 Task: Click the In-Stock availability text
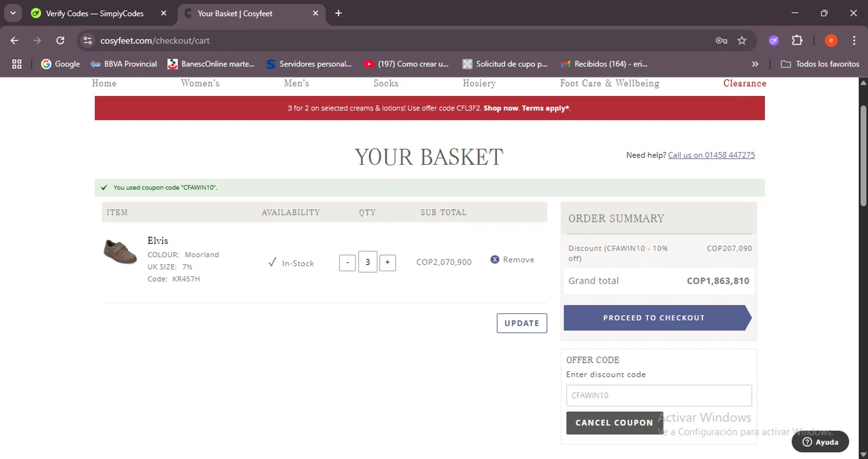[297, 263]
